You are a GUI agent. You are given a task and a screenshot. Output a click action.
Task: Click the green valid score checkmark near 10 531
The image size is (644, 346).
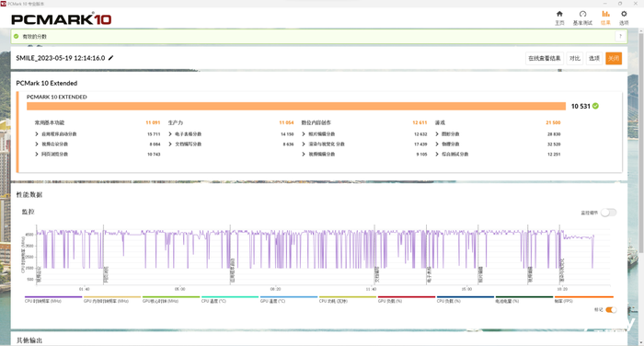click(595, 106)
